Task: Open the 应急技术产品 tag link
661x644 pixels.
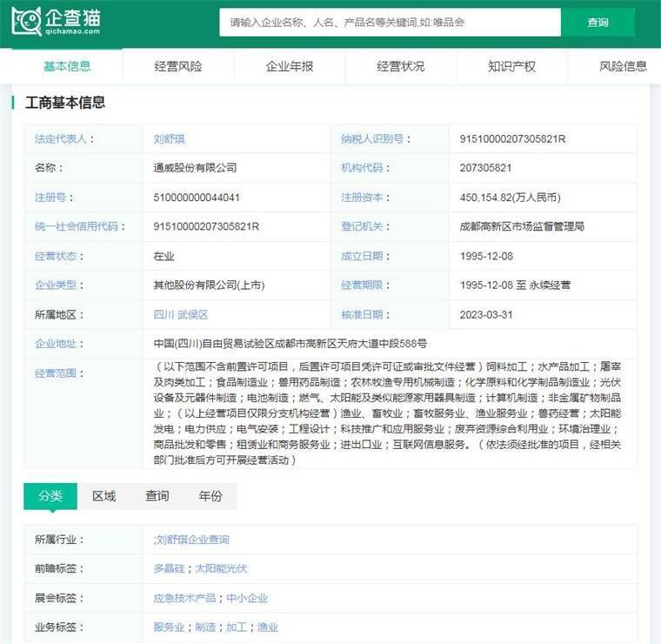Action: (184, 598)
